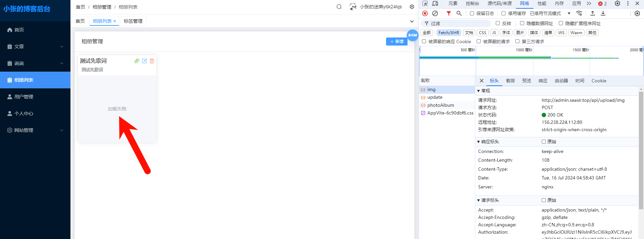Image resolution: width=644 pixels, height=239 pixels.
Task: Open the 响应 request tab
Action: [x=543, y=81]
